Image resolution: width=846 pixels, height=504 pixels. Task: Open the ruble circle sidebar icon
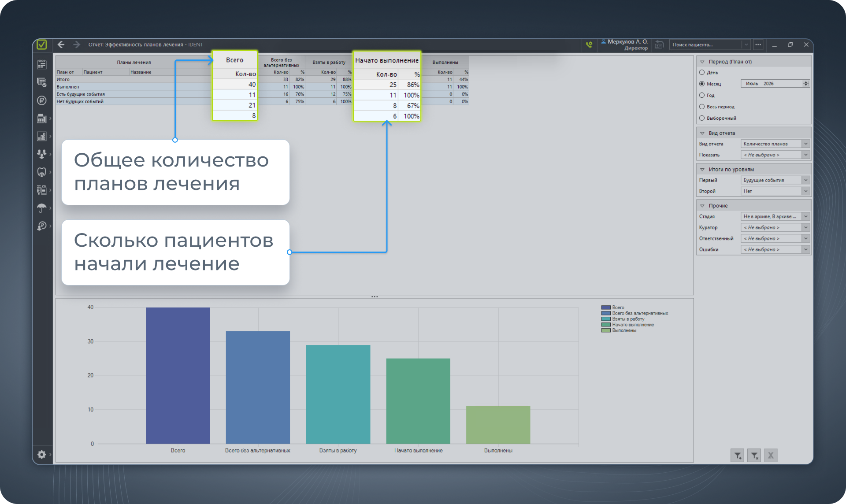point(42,100)
